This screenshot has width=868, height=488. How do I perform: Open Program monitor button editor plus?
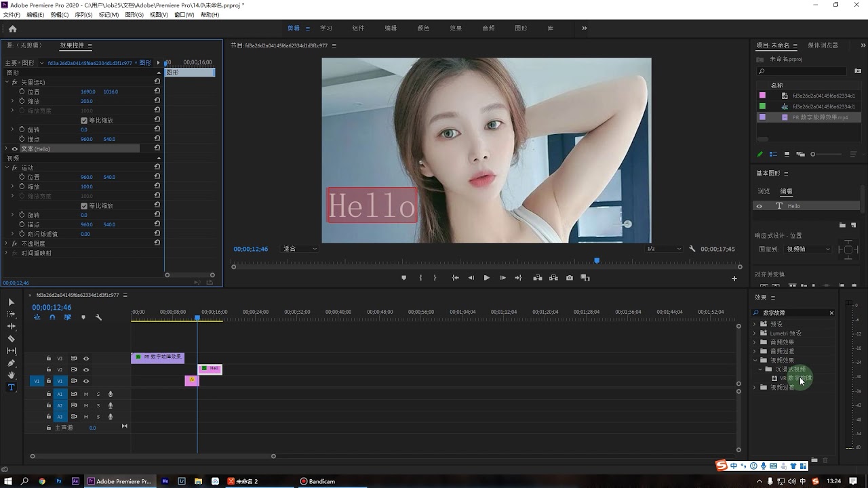[734, 279]
